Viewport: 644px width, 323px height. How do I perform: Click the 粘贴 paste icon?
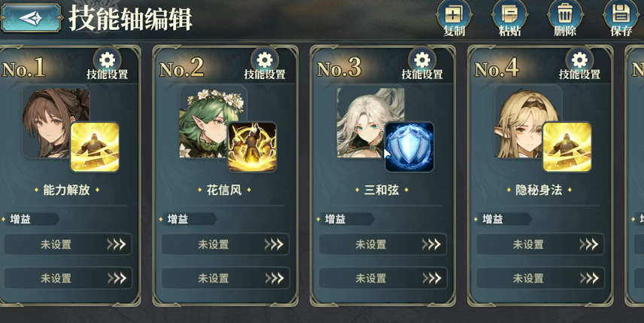click(509, 18)
